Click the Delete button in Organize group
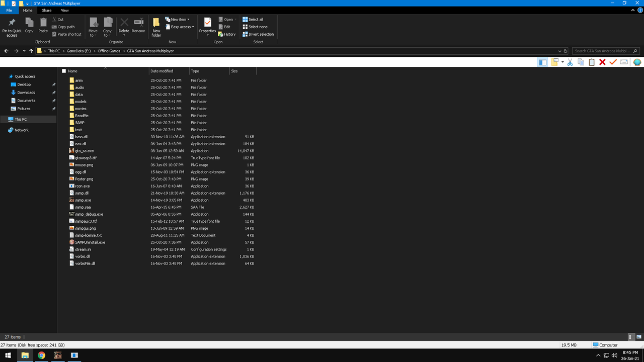Image resolution: width=644 pixels, height=362 pixels. click(124, 27)
